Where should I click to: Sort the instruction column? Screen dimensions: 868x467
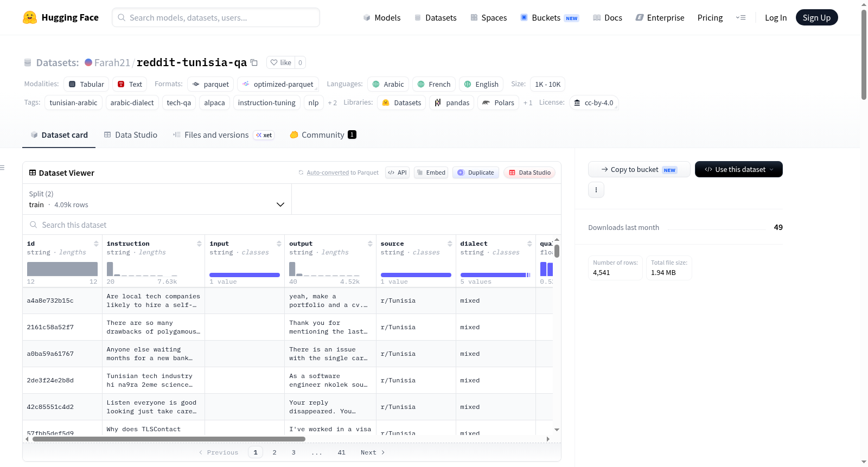click(x=199, y=244)
